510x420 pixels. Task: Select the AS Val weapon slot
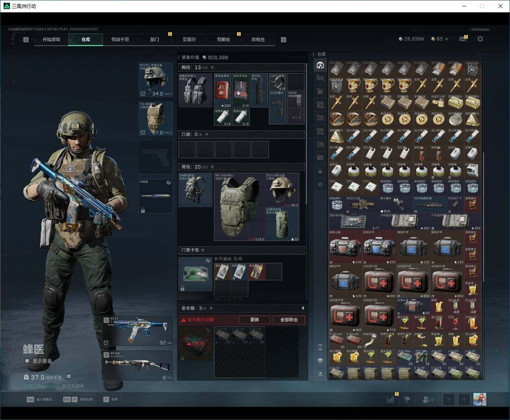coord(138,366)
